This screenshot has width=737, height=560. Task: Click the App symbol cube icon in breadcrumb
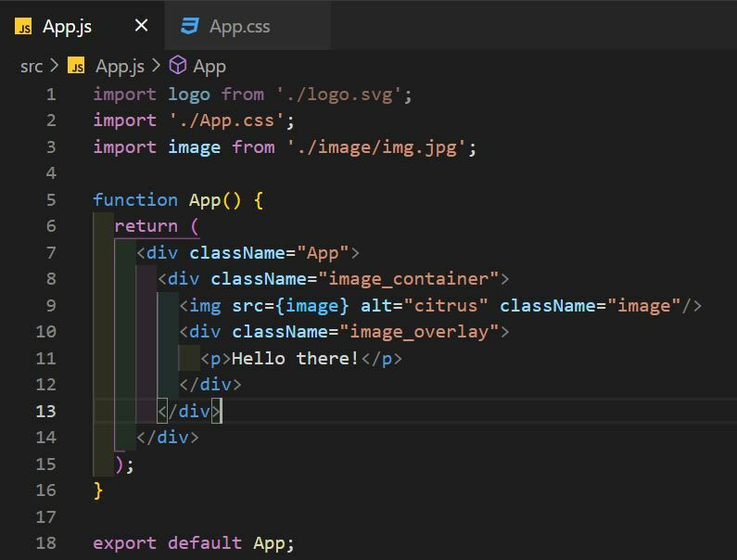point(178,65)
